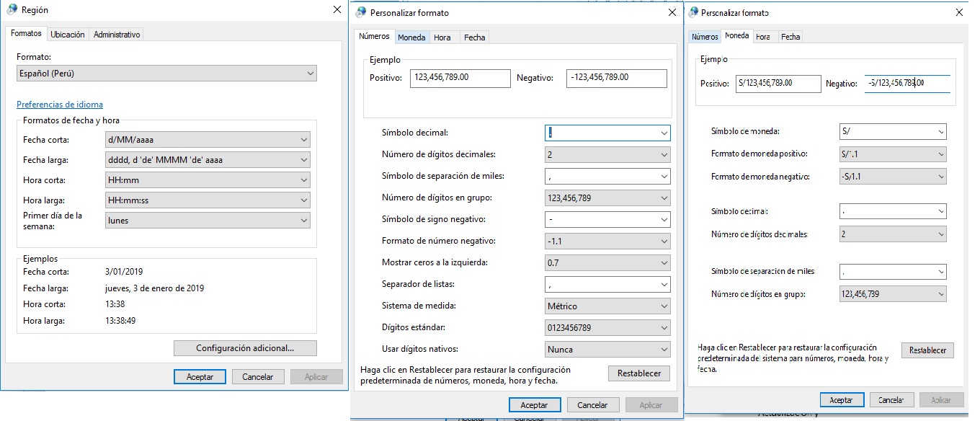Select Números tab in right window
980x421 pixels.
point(705,37)
